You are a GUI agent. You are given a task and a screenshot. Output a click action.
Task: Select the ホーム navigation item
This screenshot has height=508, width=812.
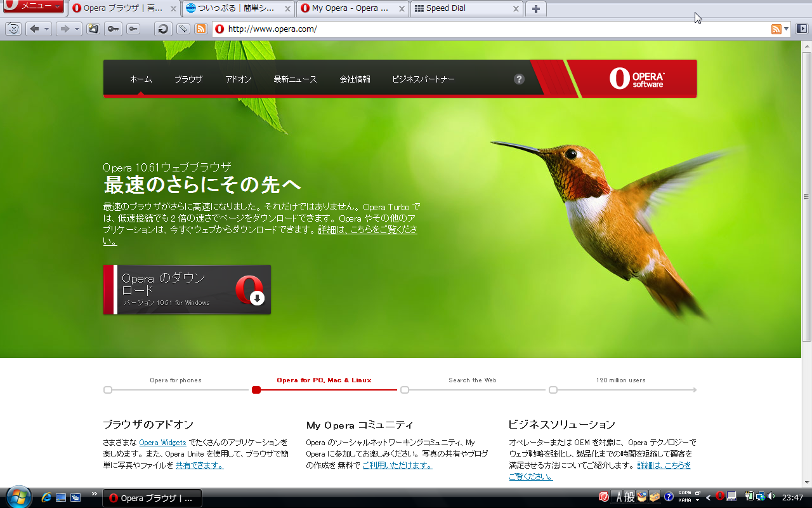coord(141,79)
